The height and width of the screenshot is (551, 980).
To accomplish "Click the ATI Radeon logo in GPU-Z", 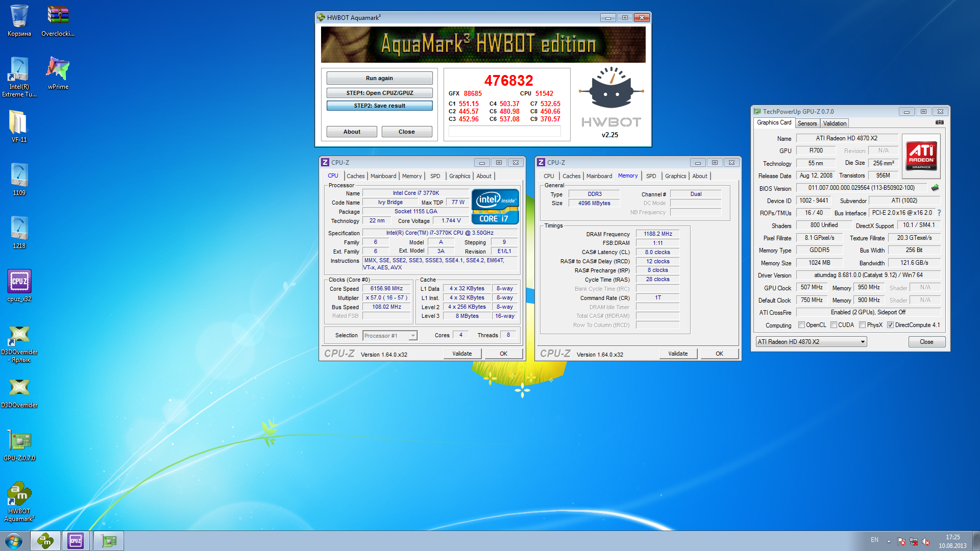I will 921,156.
